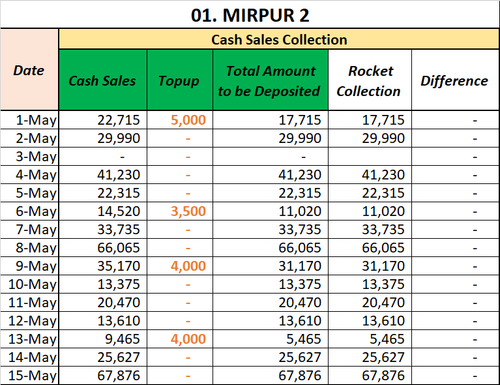Select Cash Sales 41,230 on 4-May
The image size is (500, 385).
pos(103,175)
